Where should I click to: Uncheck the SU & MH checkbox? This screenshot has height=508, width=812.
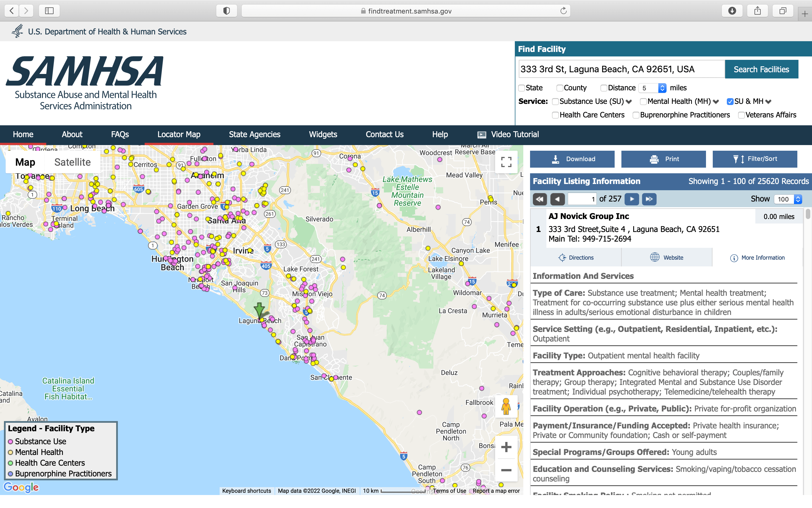point(730,102)
